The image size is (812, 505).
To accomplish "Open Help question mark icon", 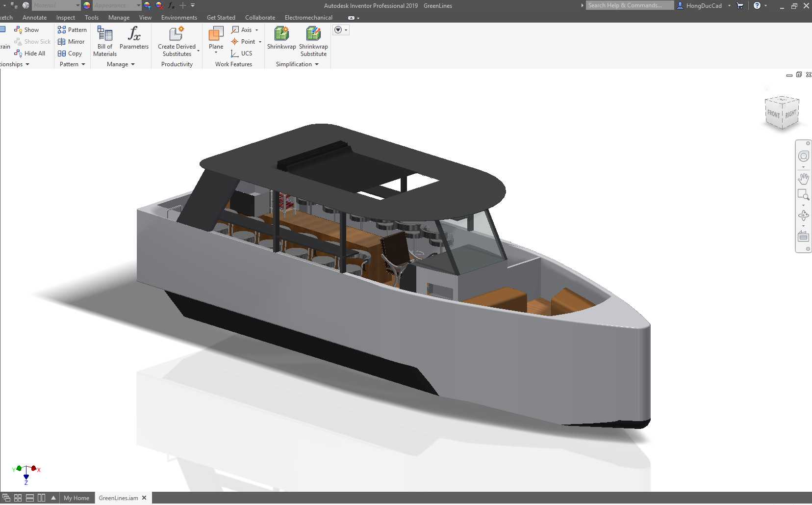I will click(757, 5).
